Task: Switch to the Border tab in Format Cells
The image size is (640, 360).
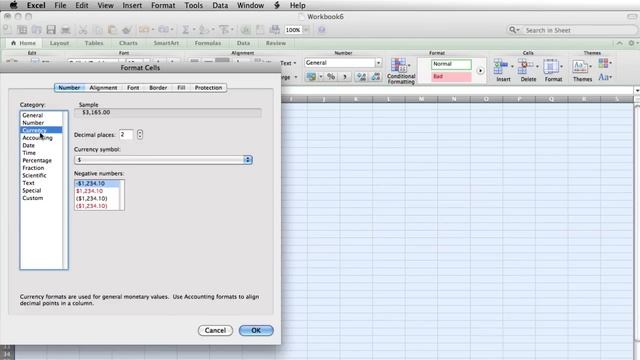Action: click(158, 88)
